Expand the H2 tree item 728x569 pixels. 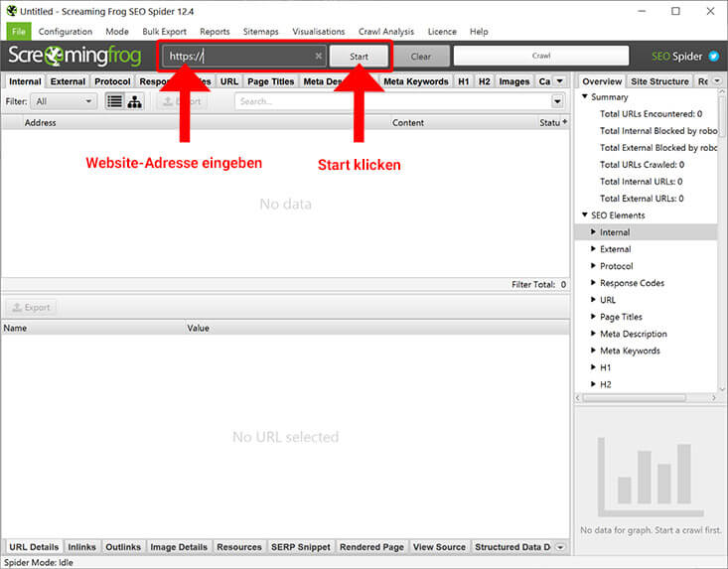(x=593, y=384)
